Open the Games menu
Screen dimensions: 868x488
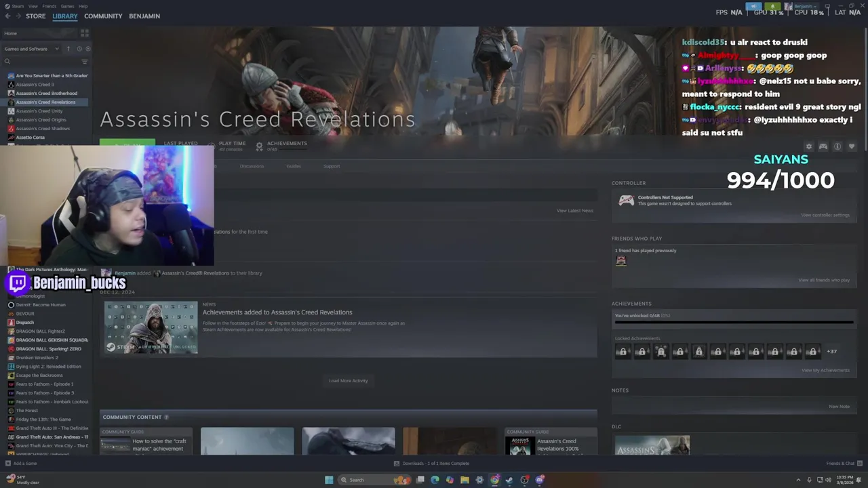tap(67, 6)
